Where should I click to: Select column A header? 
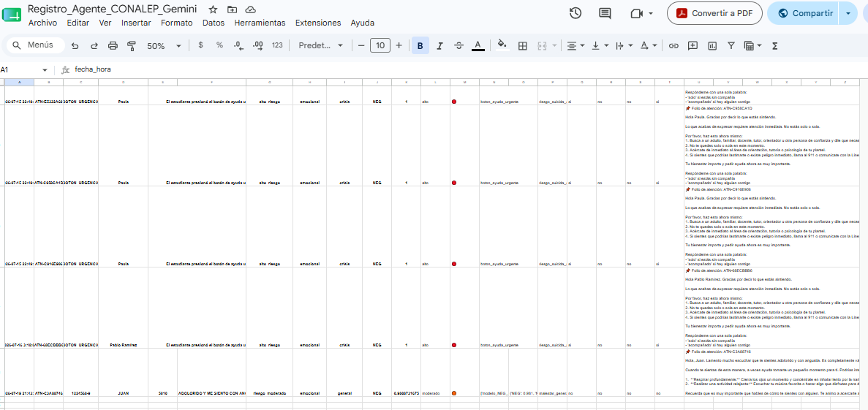(19, 82)
